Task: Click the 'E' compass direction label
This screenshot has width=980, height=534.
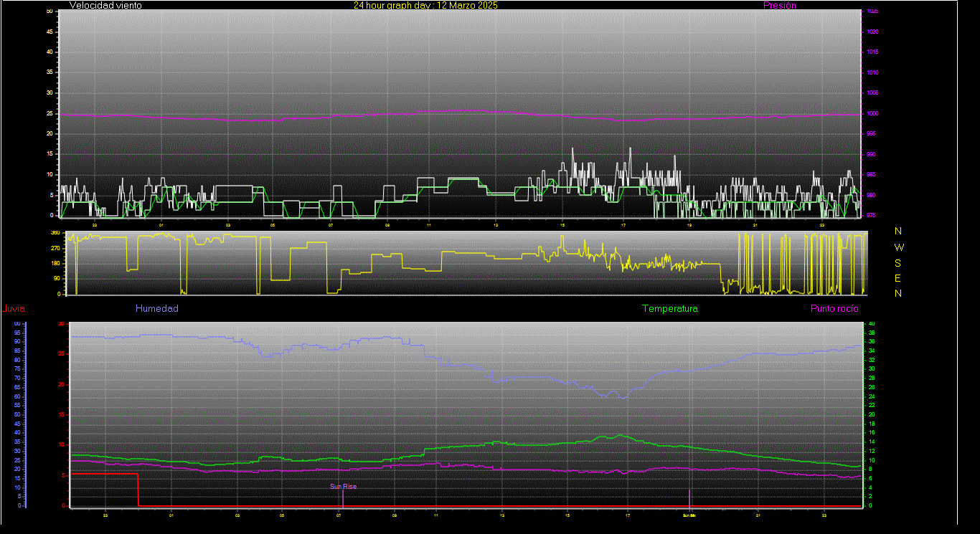Action: 898,278
